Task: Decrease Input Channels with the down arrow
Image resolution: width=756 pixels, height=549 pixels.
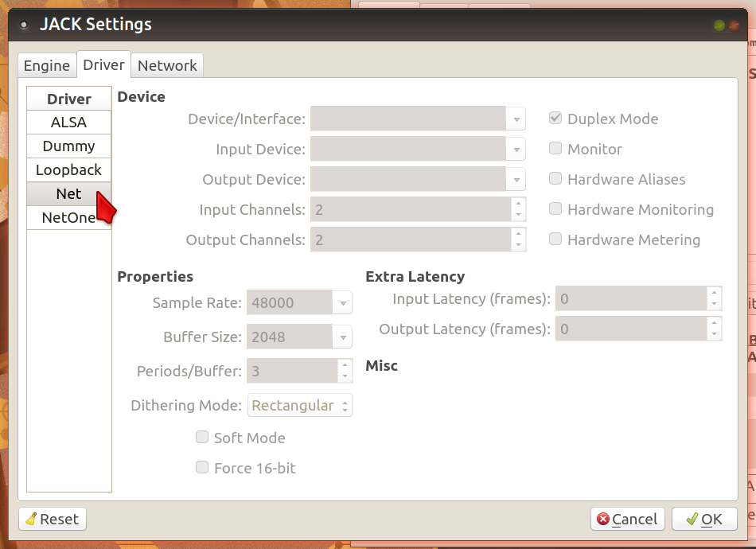Action: click(518, 215)
